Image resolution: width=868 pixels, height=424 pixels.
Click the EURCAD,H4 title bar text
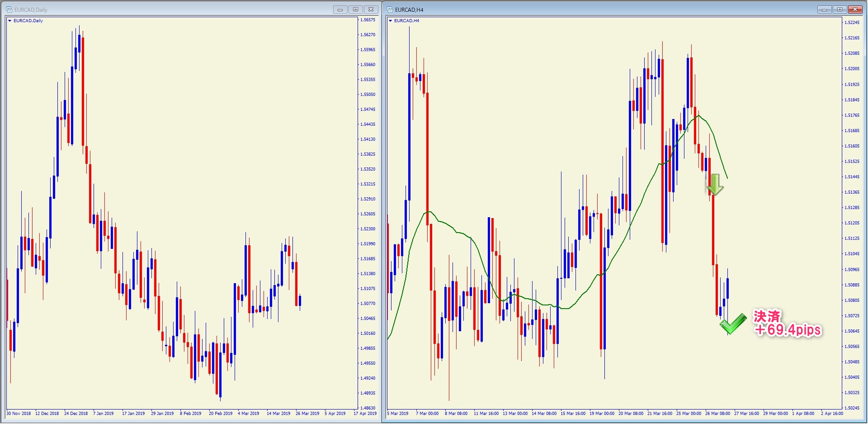[x=409, y=10]
